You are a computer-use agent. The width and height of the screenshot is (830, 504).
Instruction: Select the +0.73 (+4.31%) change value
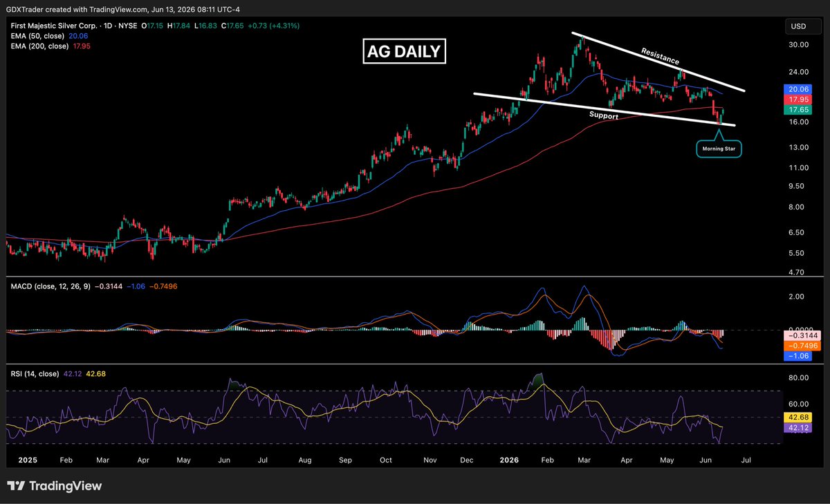pos(273,27)
